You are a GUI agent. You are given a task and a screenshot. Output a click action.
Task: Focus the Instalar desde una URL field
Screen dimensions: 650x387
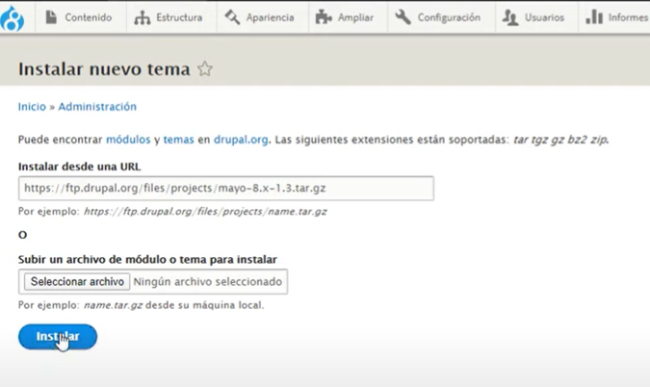pyautogui.click(x=226, y=188)
